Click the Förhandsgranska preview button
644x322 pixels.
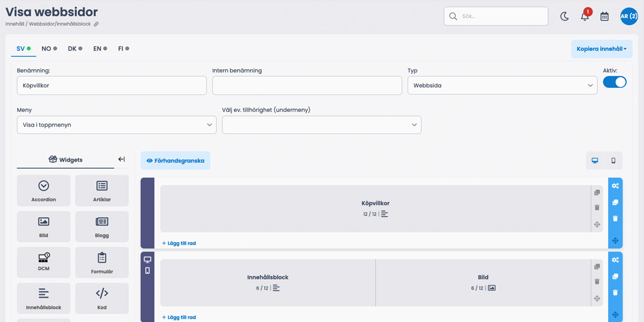175,160
